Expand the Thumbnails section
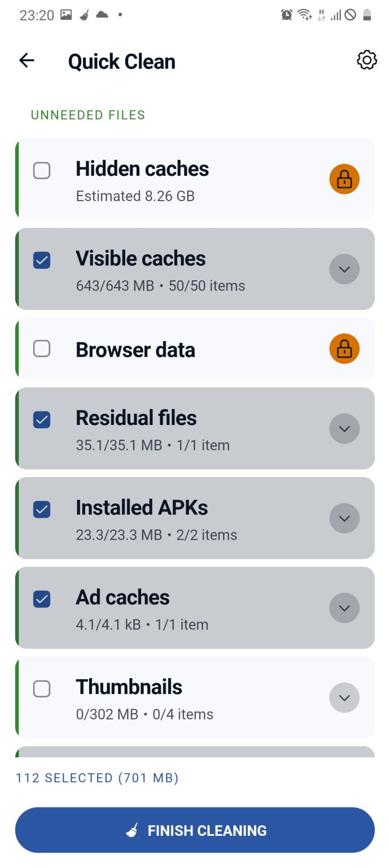The image size is (390, 868). click(x=344, y=698)
